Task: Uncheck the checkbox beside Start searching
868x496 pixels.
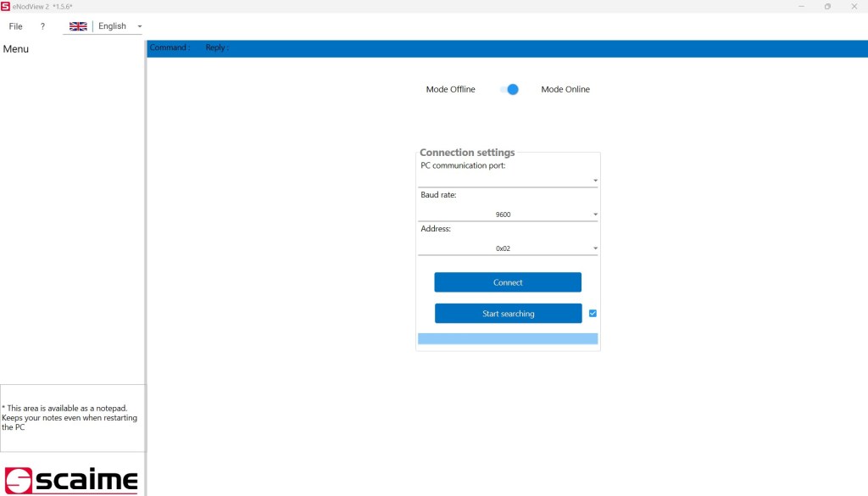Action: (x=592, y=313)
